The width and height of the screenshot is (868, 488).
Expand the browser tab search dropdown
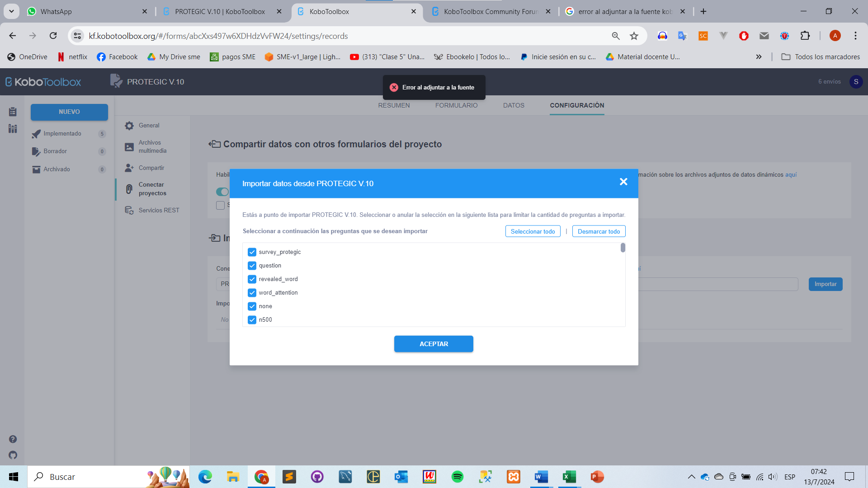(11, 11)
